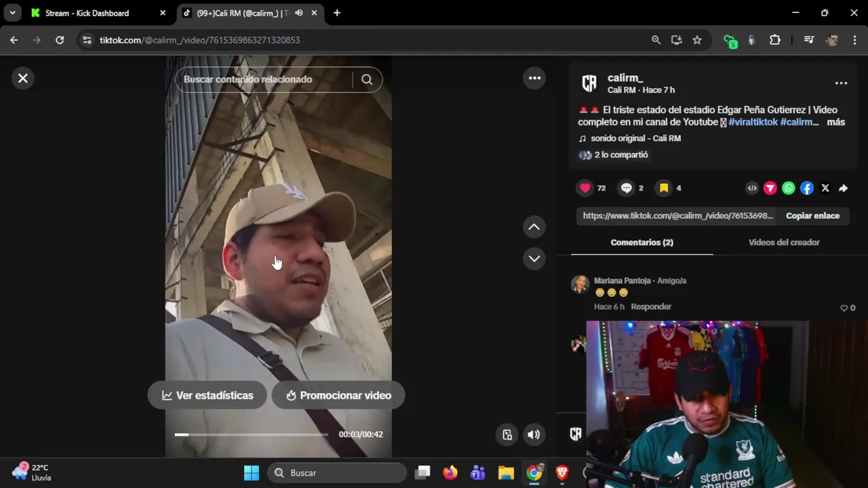Close the Kick Dashboard tab
Image resolution: width=868 pixels, height=488 pixels.
point(163,13)
